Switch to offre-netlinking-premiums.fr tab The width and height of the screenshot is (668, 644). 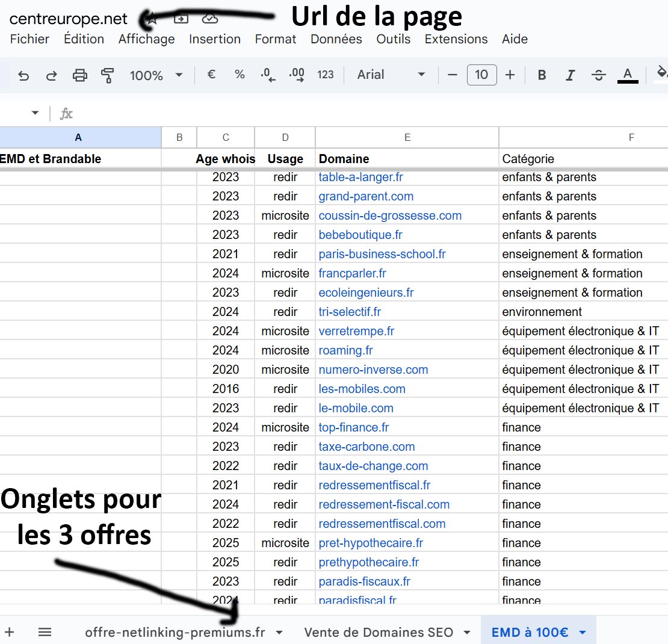point(175,632)
